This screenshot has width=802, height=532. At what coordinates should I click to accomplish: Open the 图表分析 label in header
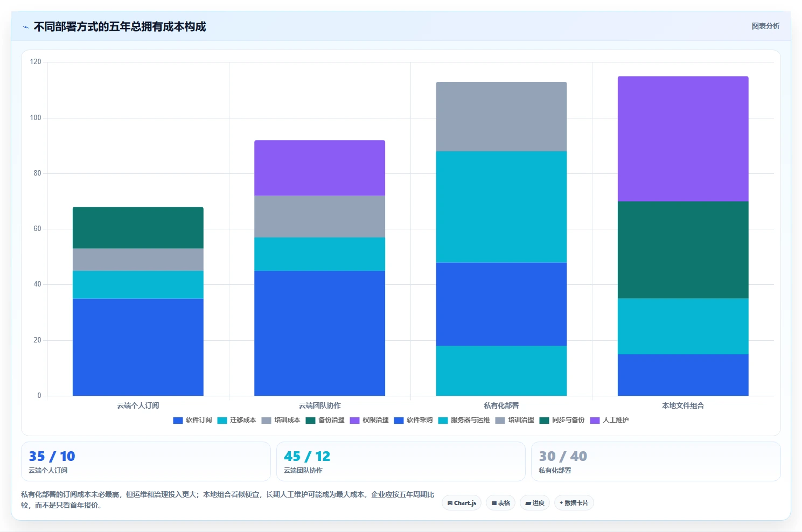[765, 26]
